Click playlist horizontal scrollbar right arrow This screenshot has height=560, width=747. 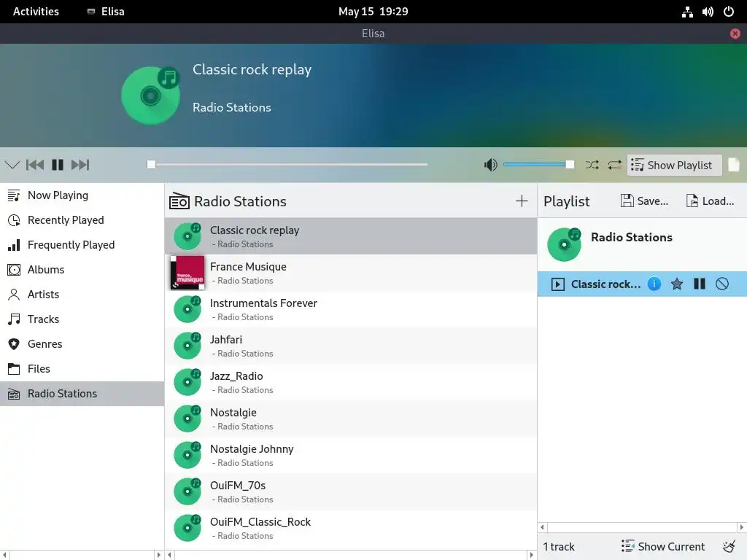741,527
